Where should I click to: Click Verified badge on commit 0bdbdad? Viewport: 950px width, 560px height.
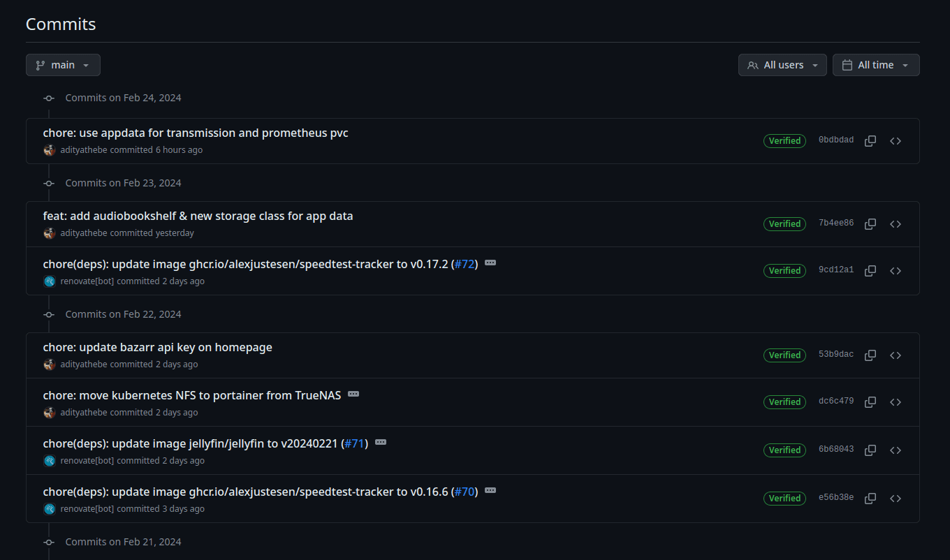click(784, 141)
